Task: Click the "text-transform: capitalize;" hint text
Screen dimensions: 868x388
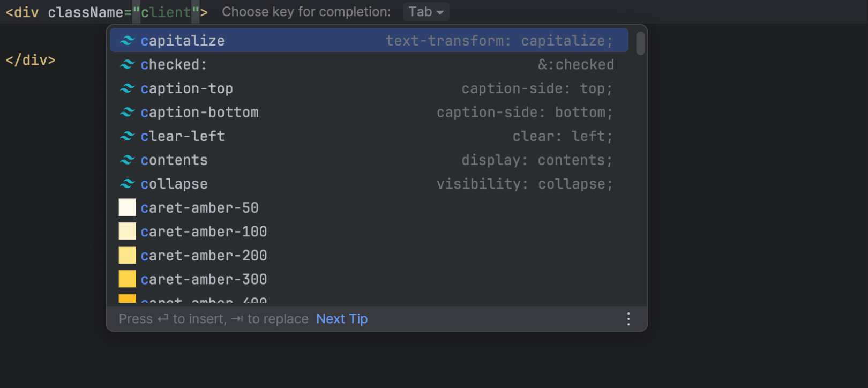Action: pyautogui.click(x=499, y=41)
